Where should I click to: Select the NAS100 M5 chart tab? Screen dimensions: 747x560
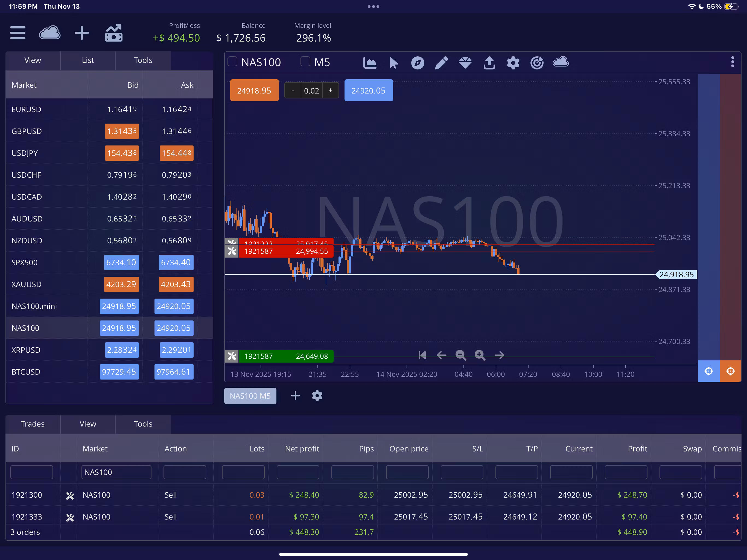(x=250, y=396)
